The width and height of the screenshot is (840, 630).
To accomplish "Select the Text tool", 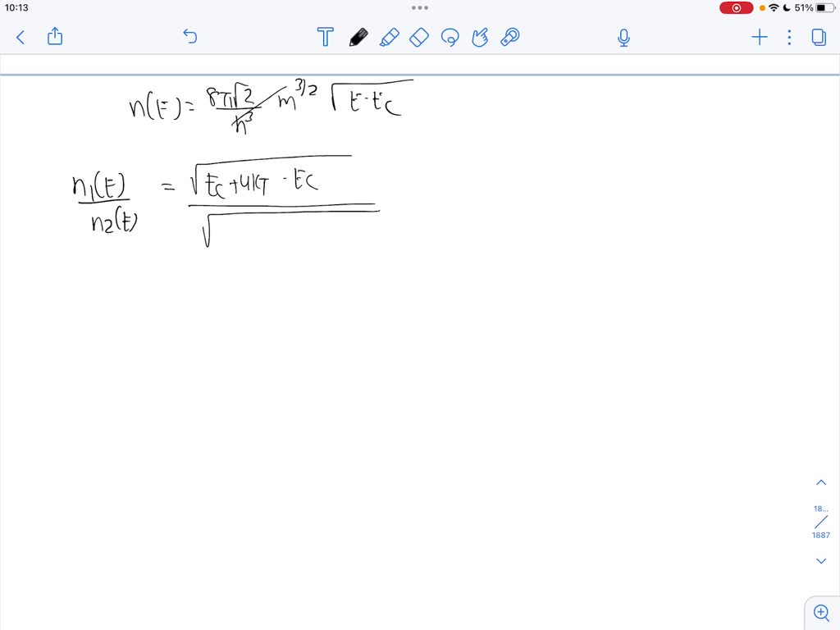I will tap(325, 37).
